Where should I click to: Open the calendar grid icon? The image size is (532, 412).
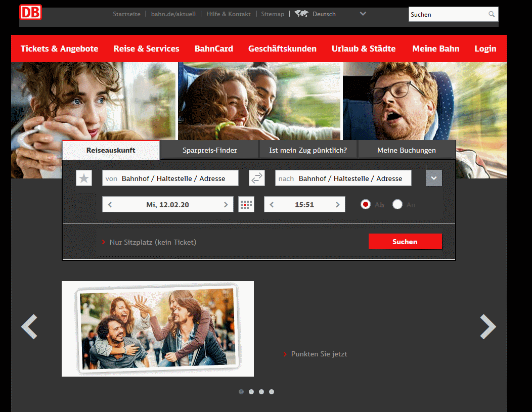[x=246, y=204]
